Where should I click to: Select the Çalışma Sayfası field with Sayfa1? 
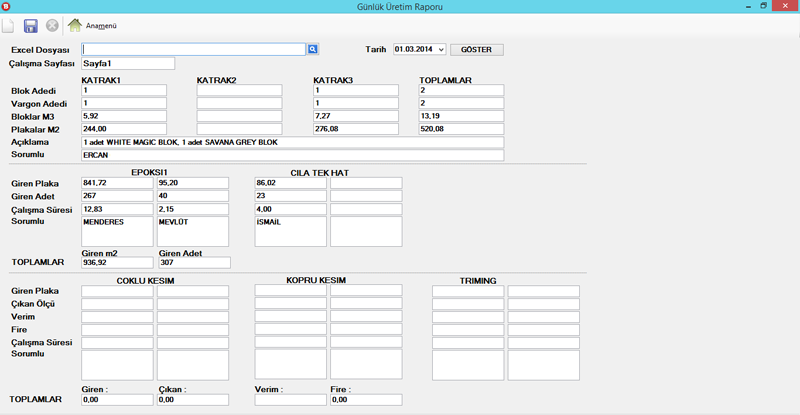pos(128,63)
